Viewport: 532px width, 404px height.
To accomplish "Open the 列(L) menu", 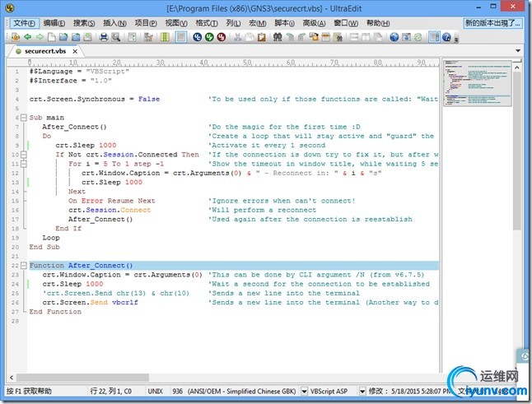I will pos(233,23).
